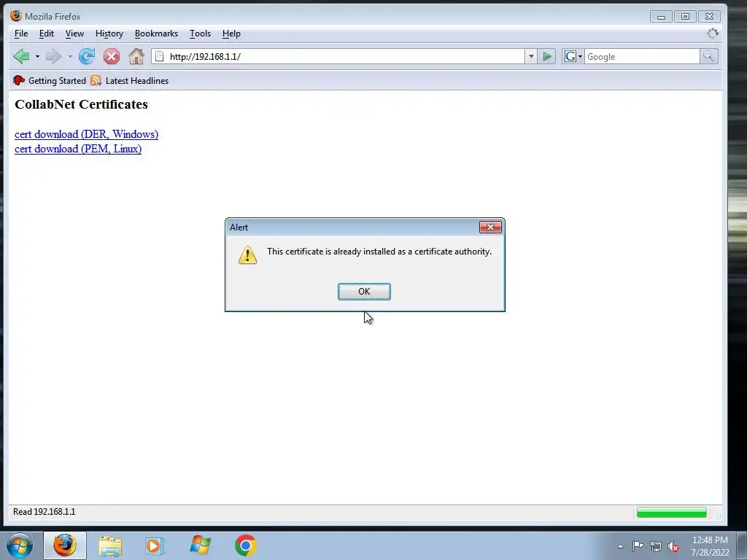This screenshot has width=747, height=560.
Task: Show hidden system tray icons
Action: coord(620,546)
